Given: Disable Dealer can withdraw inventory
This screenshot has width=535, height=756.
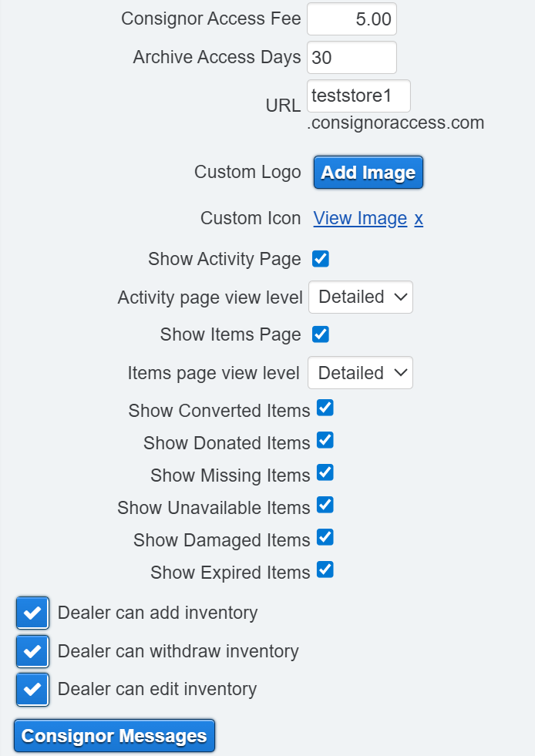Looking at the screenshot, I should (x=32, y=651).
